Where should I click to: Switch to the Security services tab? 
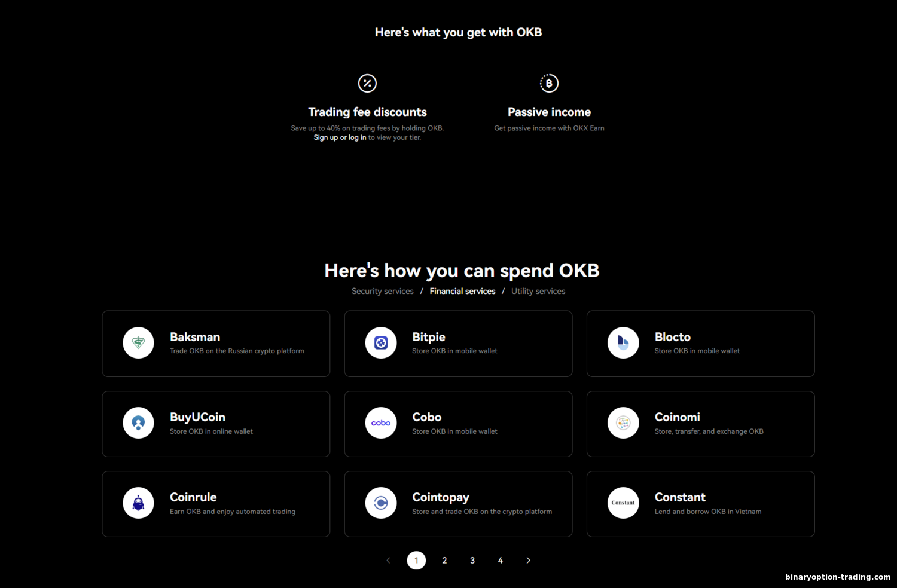pos(383,291)
